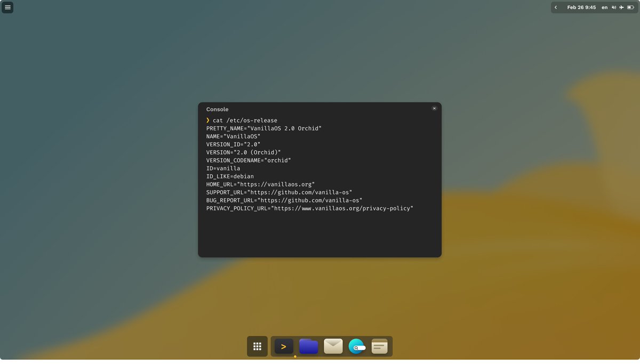Click the airplane mode icon
640x364 pixels.
tap(622, 7)
